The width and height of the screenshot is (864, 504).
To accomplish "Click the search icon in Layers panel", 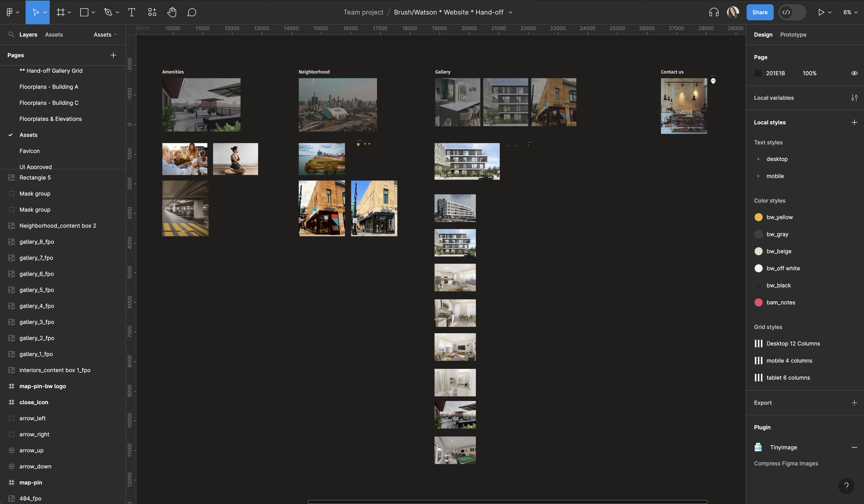I will 11,35.
